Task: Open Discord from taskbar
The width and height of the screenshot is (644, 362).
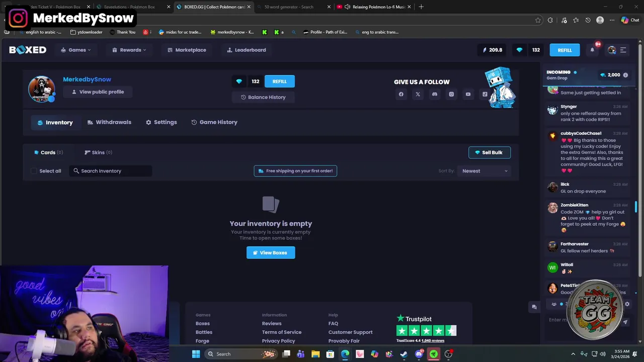Action: tap(419, 354)
